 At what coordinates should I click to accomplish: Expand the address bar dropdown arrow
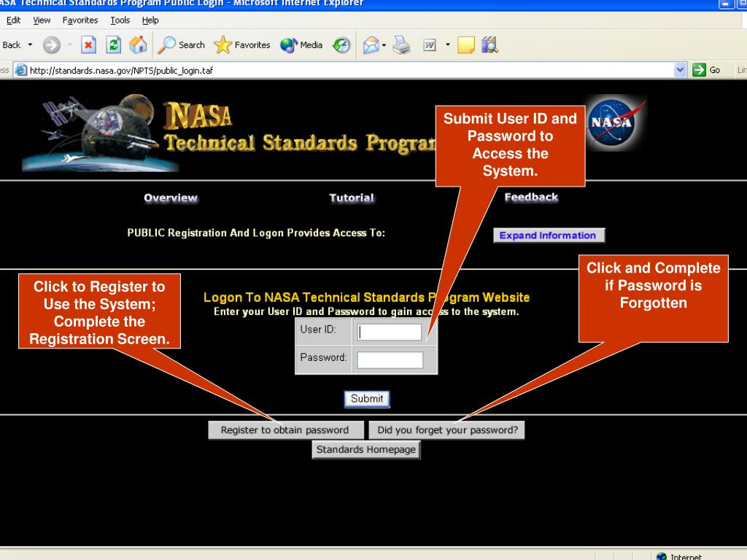[680, 70]
